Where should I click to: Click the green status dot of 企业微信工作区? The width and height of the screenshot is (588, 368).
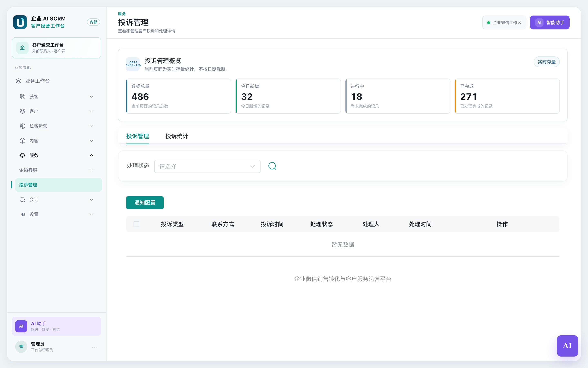coord(488,23)
